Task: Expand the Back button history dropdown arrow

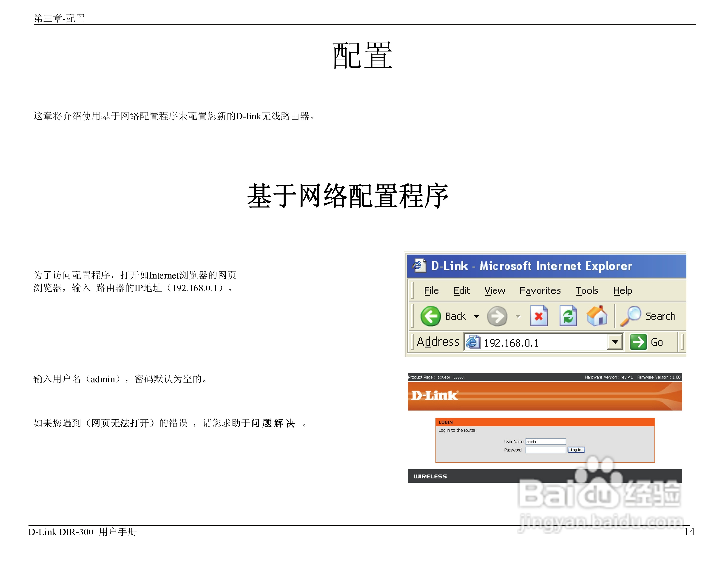Action: click(x=477, y=316)
